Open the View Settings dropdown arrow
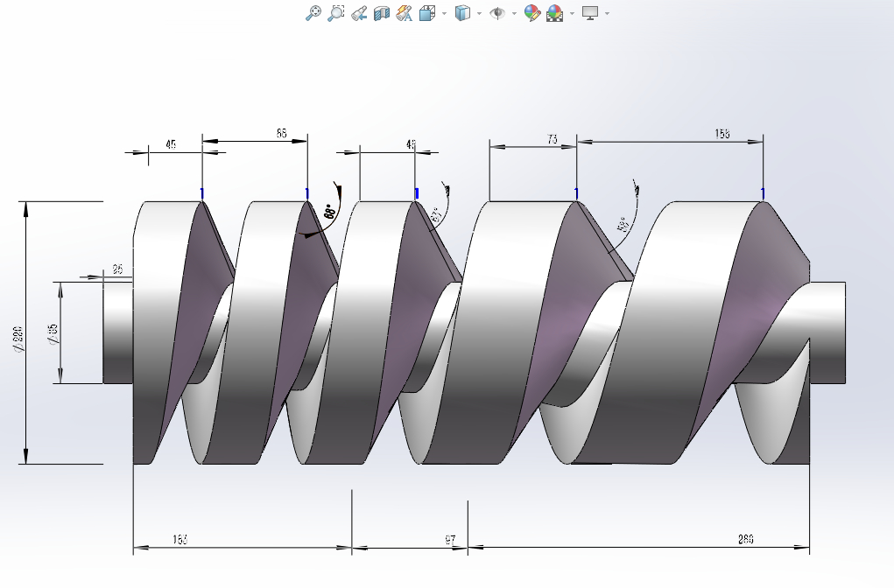This screenshot has width=894, height=588. (x=607, y=14)
